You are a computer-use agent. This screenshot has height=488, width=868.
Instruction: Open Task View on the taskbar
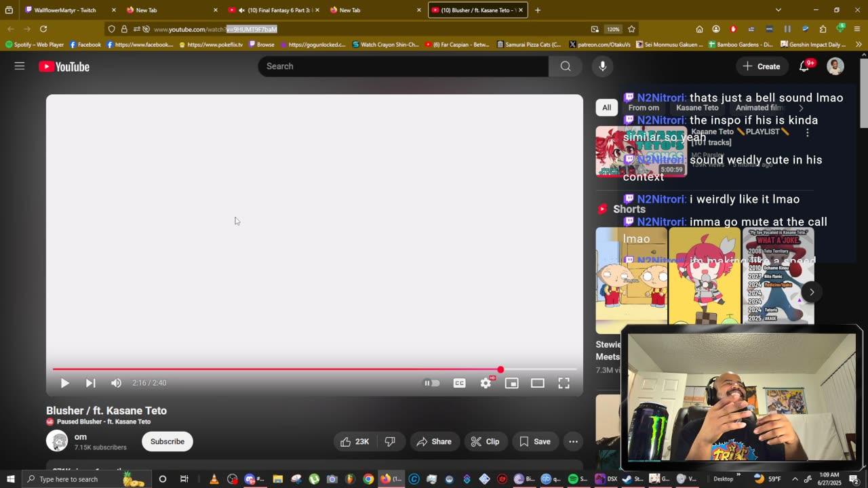tap(184, 479)
